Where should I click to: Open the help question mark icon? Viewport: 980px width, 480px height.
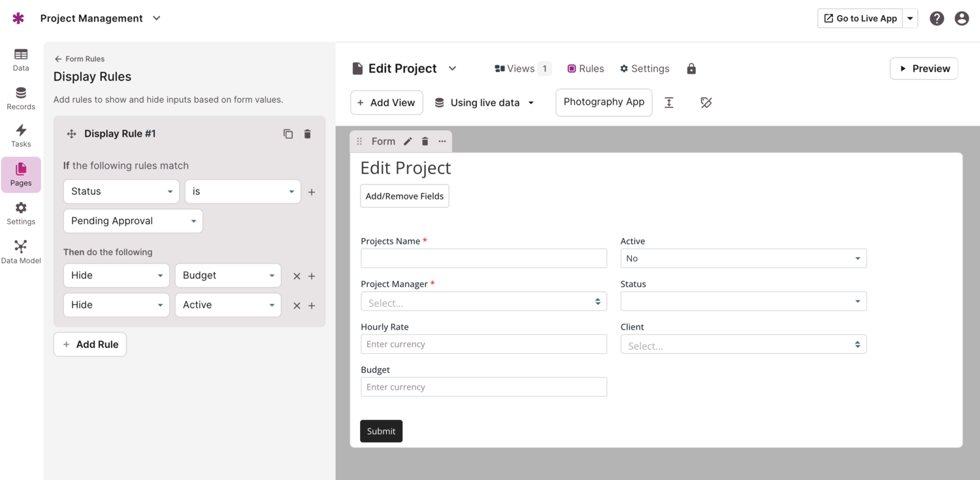(937, 18)
